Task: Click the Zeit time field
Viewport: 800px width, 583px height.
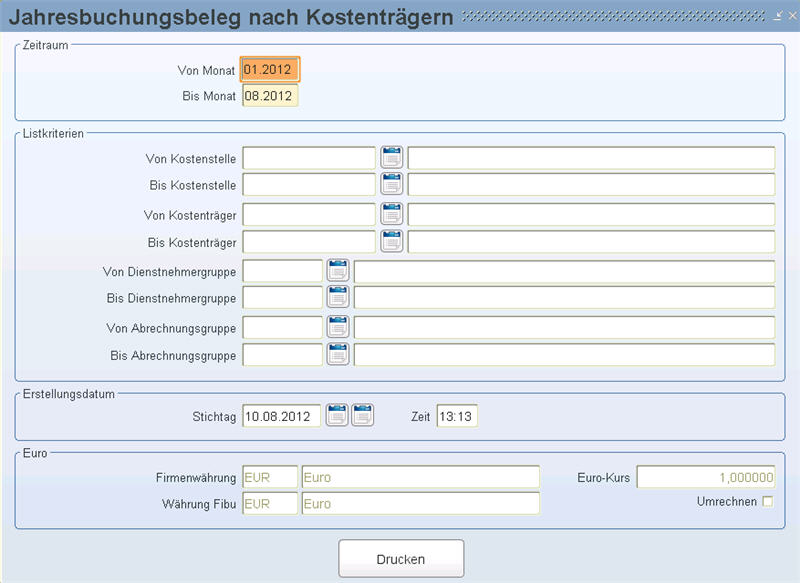Action: 457,415
